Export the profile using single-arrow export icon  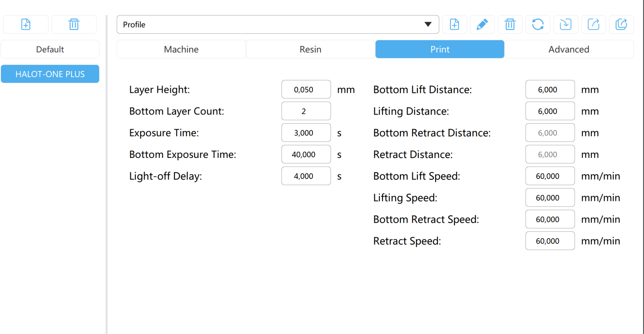click(593, 24)
